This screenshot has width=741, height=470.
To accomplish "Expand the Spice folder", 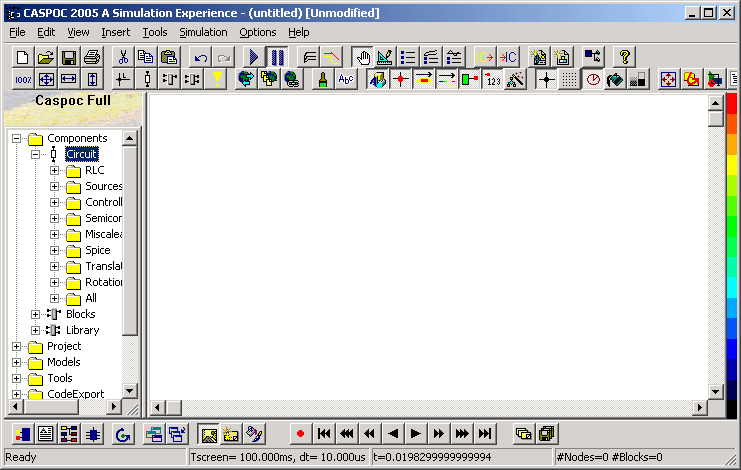I will pos(54,250).
